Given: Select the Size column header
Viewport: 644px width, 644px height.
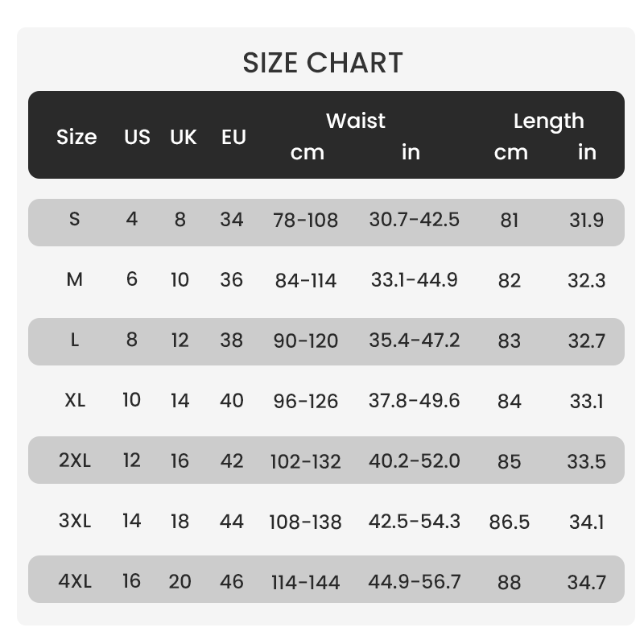Looking at the screenshot, I should coord(76,137).
